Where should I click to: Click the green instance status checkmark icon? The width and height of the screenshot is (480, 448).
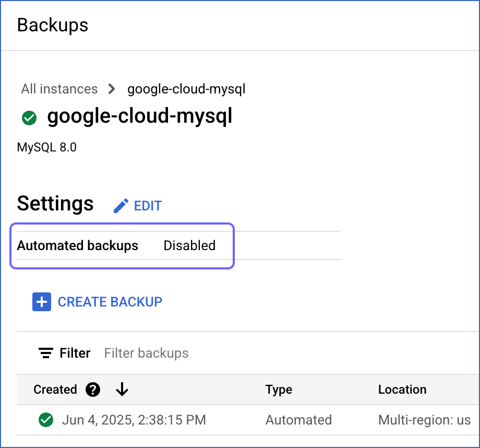pos(29,118)
